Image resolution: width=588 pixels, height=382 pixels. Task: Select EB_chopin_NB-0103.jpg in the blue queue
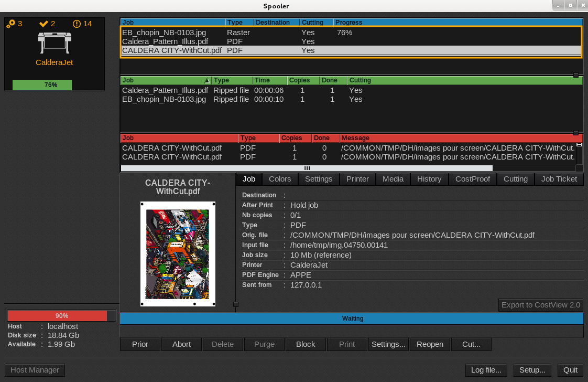(164, 33)
